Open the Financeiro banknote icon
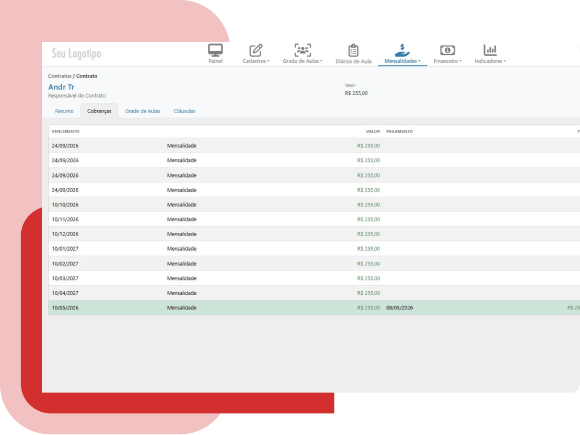Screen dimensions: 580x435 click(x=447, y=50)
